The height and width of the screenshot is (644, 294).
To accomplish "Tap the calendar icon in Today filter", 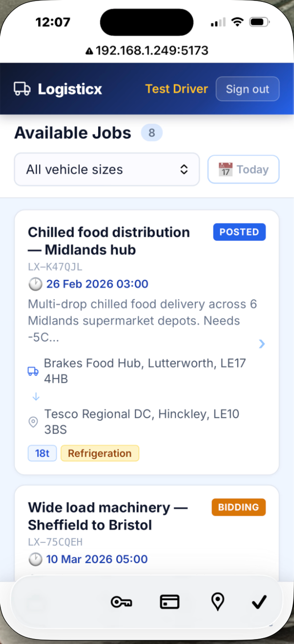I will pos(225,170).
